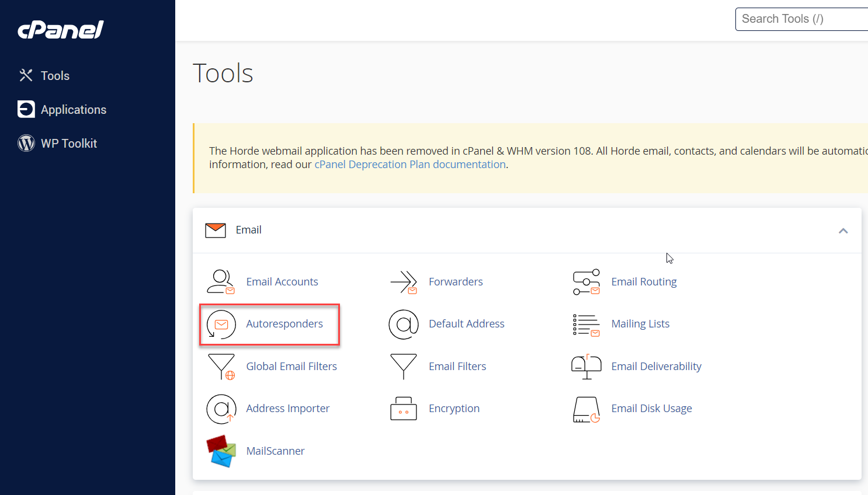Open the Autoresponders link
The width and height of the screenshot is (868, 495).
click(284, 324)
